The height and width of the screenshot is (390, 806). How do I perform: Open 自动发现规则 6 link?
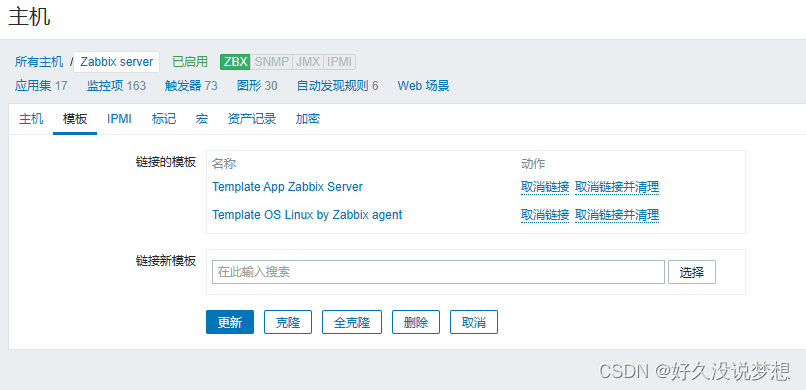(337, 86)
